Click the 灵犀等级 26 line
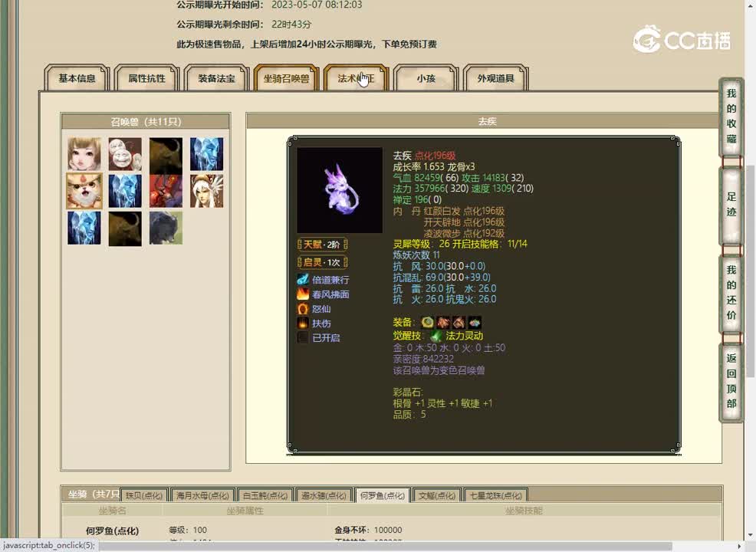 (x=460, y=244)
